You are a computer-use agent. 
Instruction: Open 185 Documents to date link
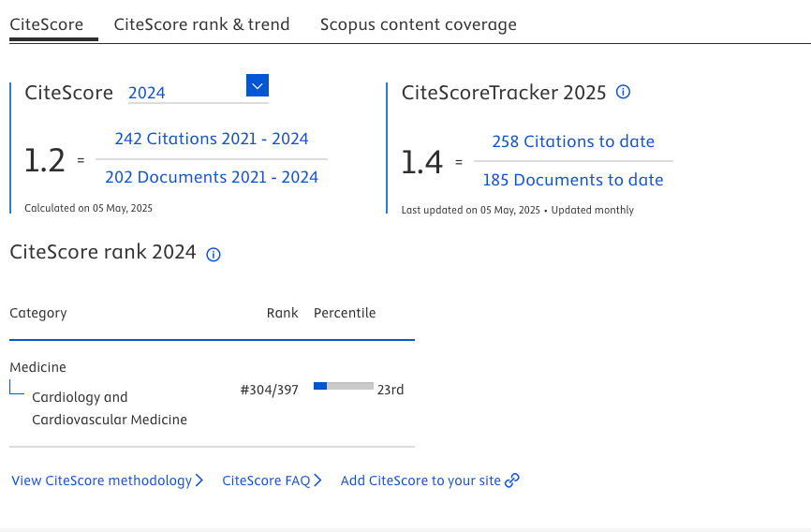(x=573, y=180)
